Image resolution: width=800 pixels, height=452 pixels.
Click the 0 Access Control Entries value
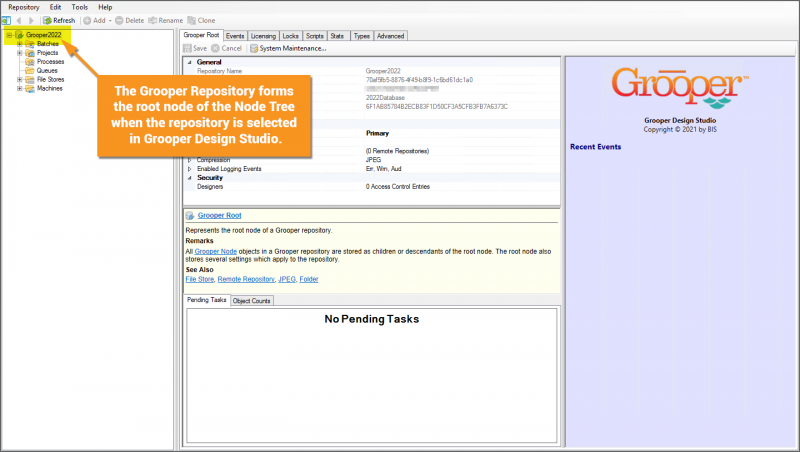pos(398,187)
